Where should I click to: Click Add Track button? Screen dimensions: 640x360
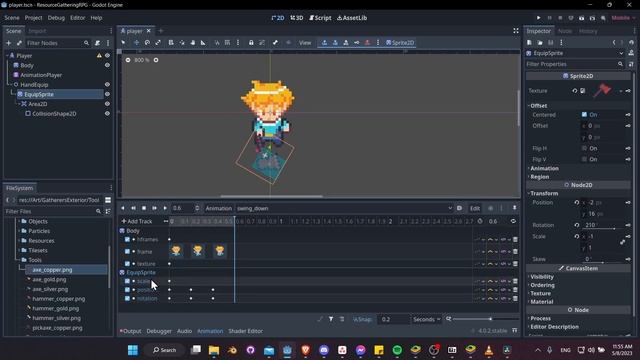click(137, 221)
